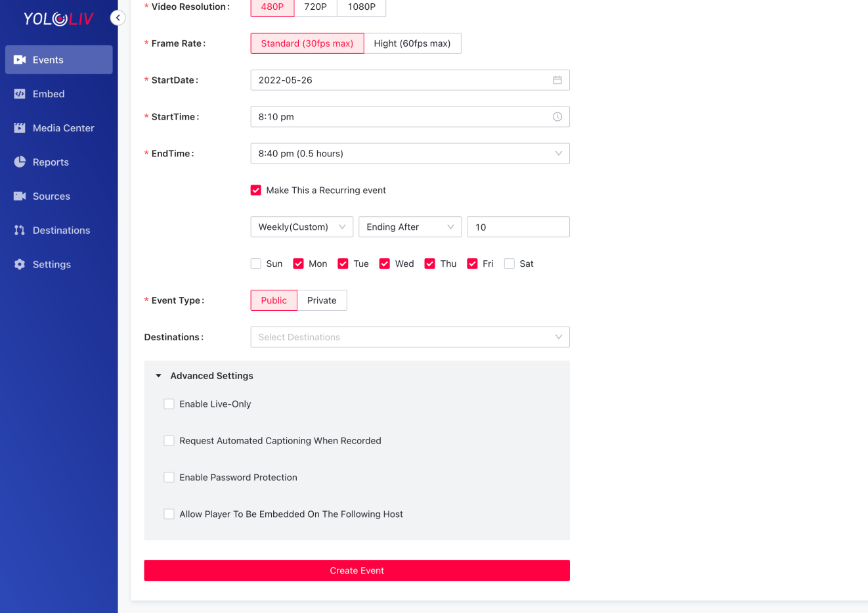Click the Embed code icon
Screen dimensions: 868x613
tap(20, 94)
